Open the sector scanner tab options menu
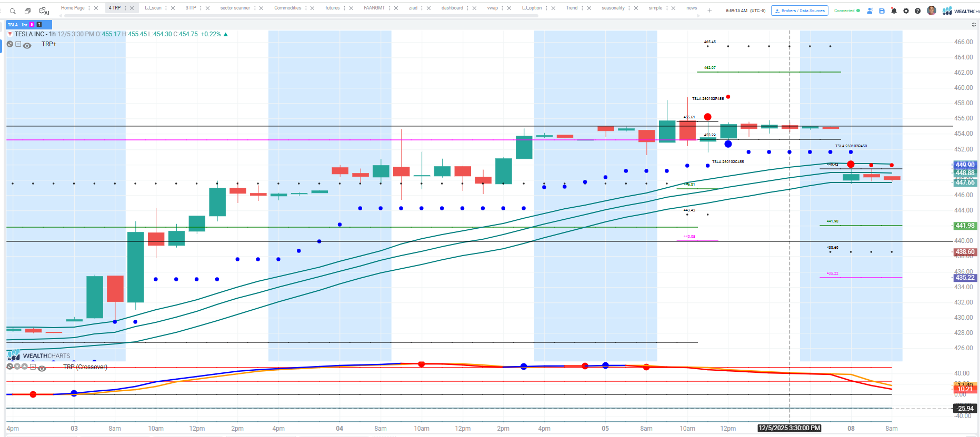 [x=255, y=8]
